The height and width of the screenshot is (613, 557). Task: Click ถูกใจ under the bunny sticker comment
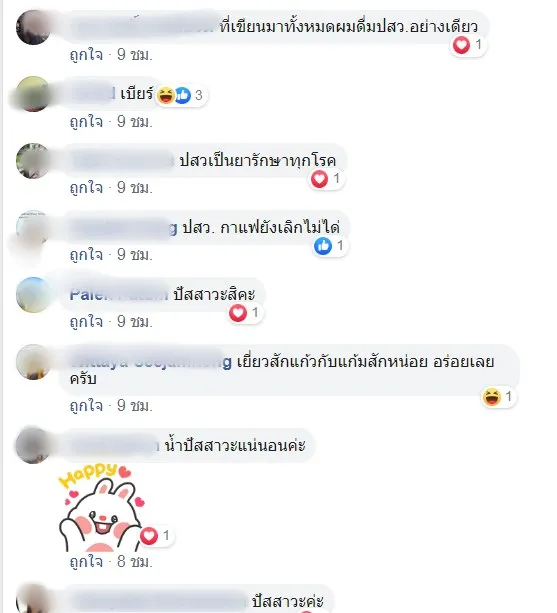coord(86,562)
